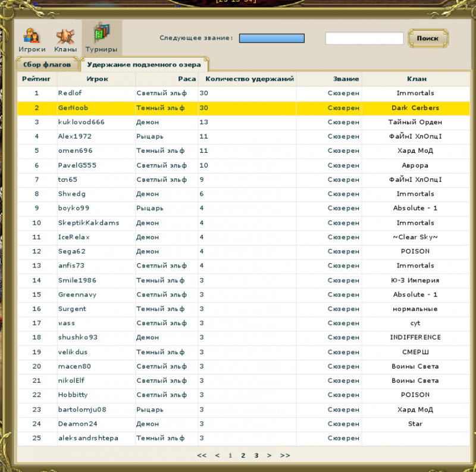This screenshot has width=476, height=472.
Task: Click the empty search input field
Action: tap(364, 38)
